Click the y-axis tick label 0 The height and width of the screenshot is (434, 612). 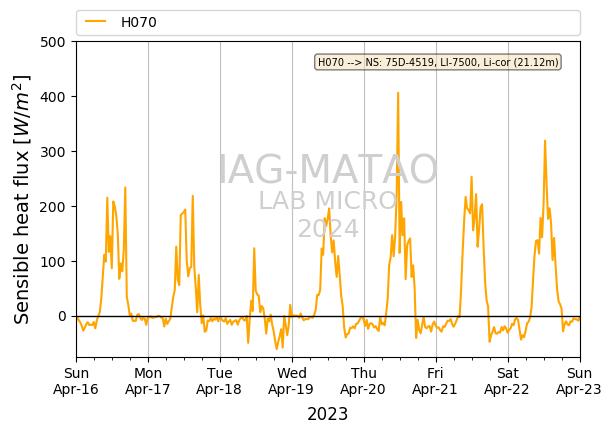pyautogui.click(x=62, y=317)
